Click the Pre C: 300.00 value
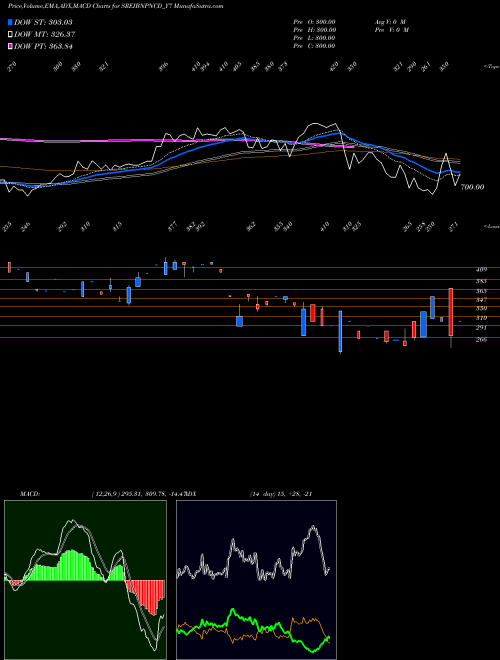500x660 pixels. point(314,46)
